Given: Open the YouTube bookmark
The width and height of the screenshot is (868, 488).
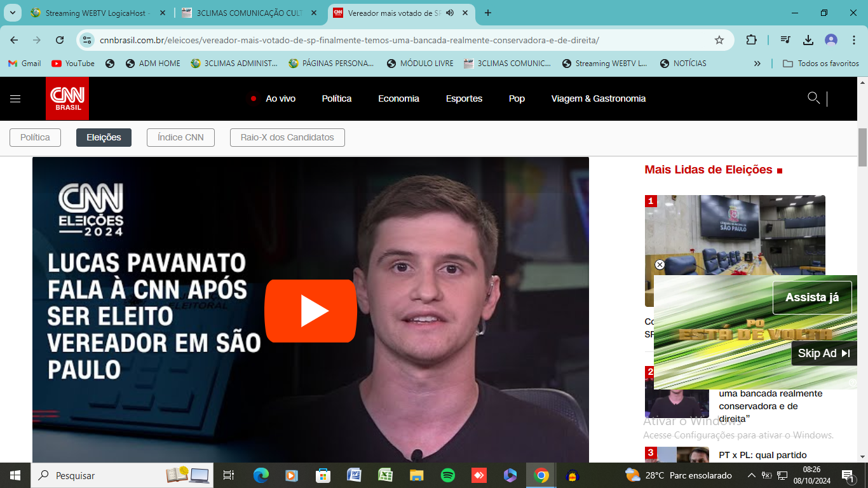Looking at the screenshot, I should (x=73, y=64).
